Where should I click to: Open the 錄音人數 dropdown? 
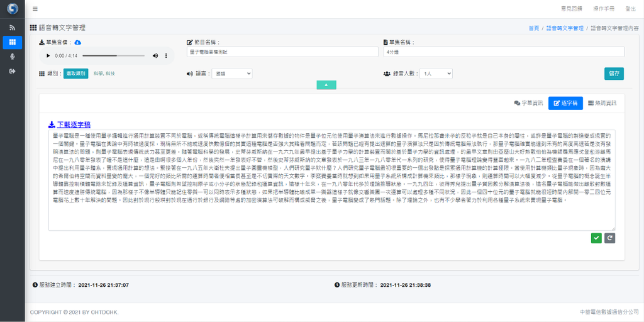coord(436,74)
